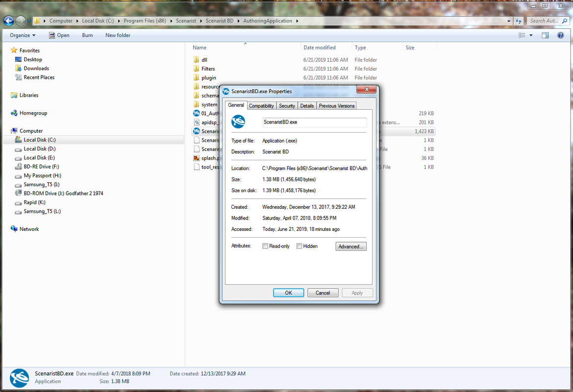Click the change view icon
The width and height of the screenshot is (573, 392).
[522, 35]
